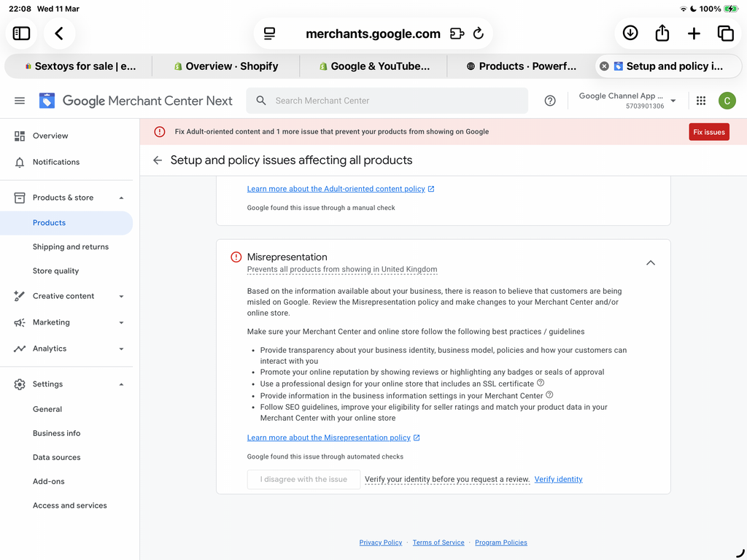Click I disagree with the issue button
The width and height of the screenshot is (747, 560).
point(303,480)
